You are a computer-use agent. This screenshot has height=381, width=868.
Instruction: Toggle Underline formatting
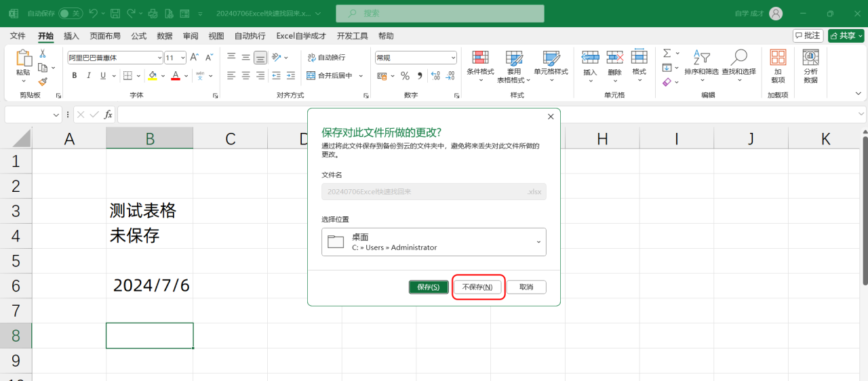point(103,76)
